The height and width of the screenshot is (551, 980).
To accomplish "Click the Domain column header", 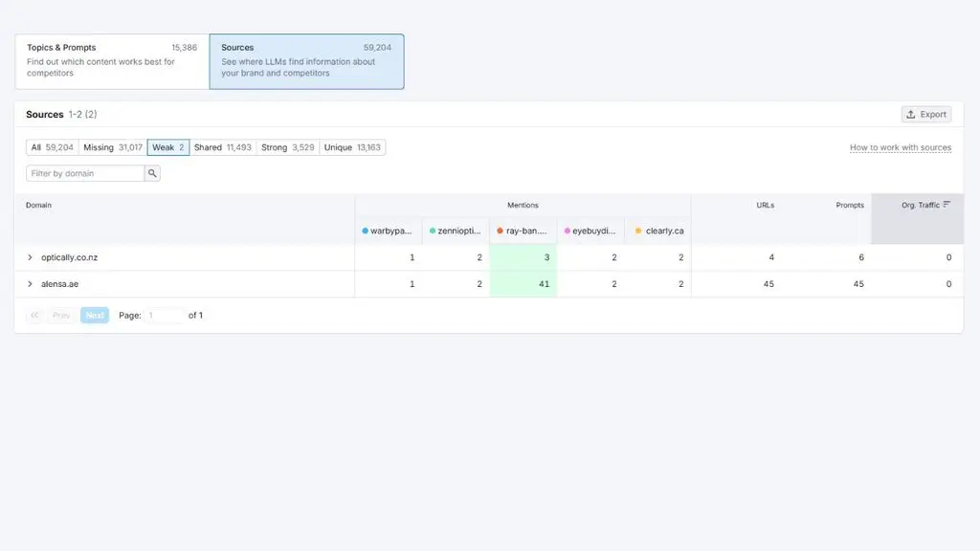I will point(38,205).
